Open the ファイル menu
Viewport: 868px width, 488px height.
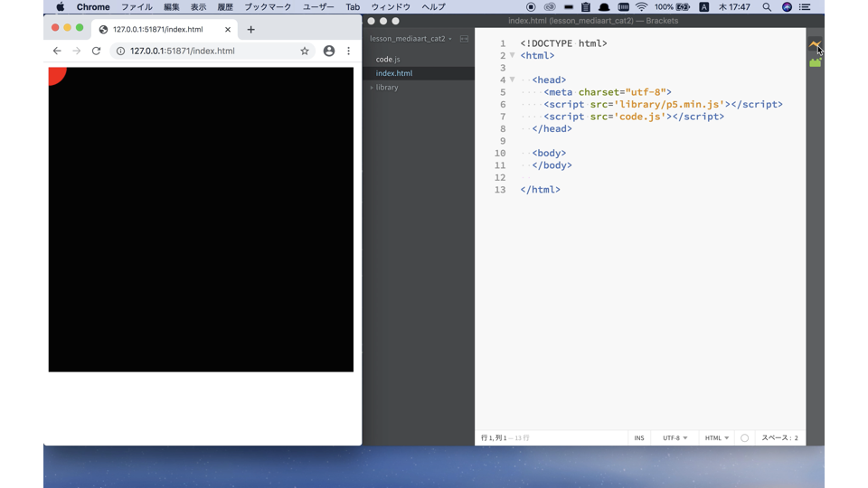[x=137, y=7]
